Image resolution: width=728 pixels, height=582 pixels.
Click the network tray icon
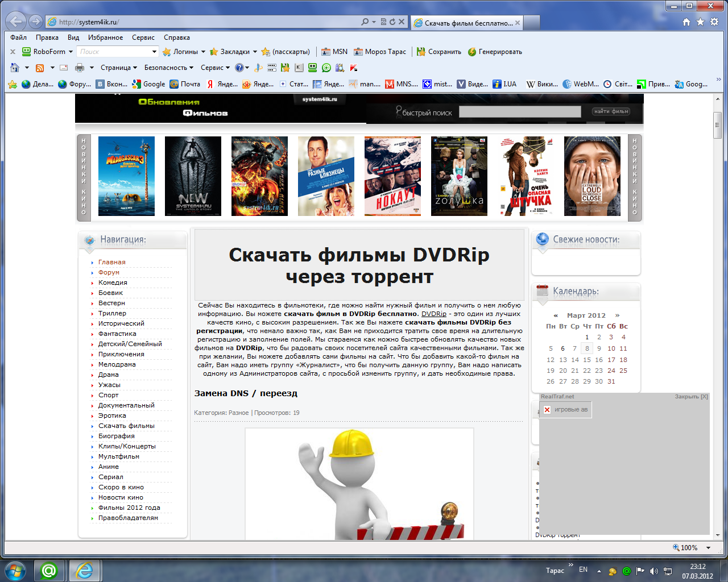(x=668, y=571)
